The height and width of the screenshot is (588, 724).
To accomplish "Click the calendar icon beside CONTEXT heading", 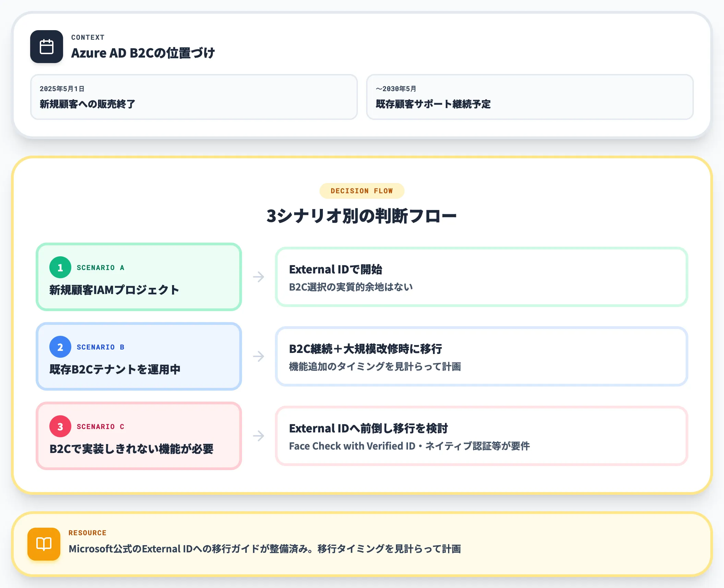I will (47, 47).
